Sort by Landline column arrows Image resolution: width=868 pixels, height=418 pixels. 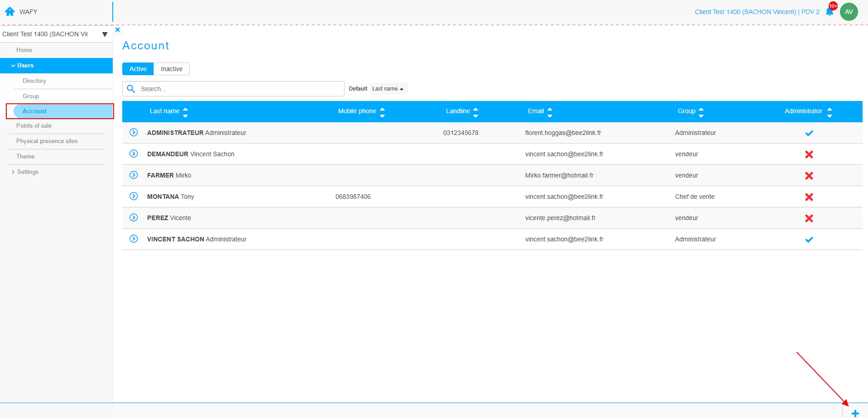[x=475, y=112]
